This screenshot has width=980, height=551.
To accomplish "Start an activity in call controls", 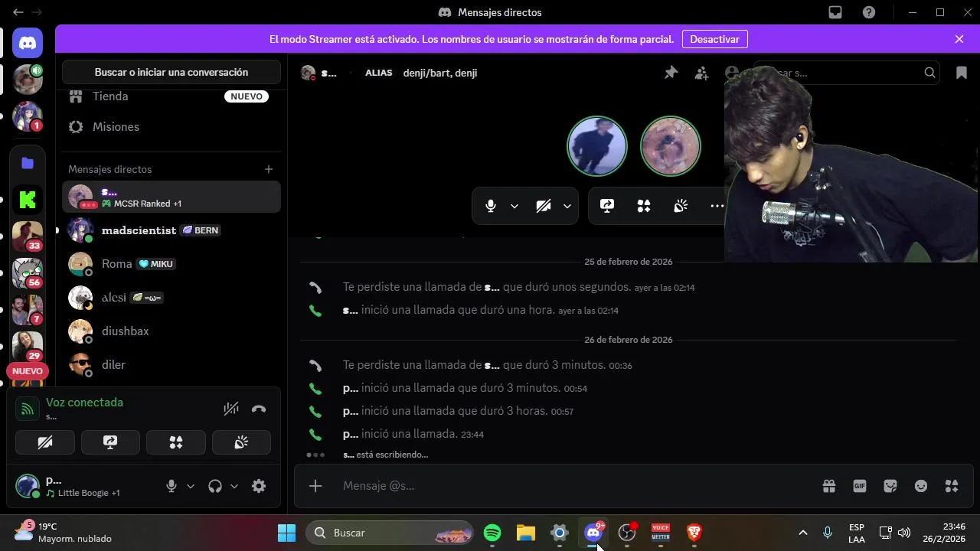I will [x=644, y=206].
